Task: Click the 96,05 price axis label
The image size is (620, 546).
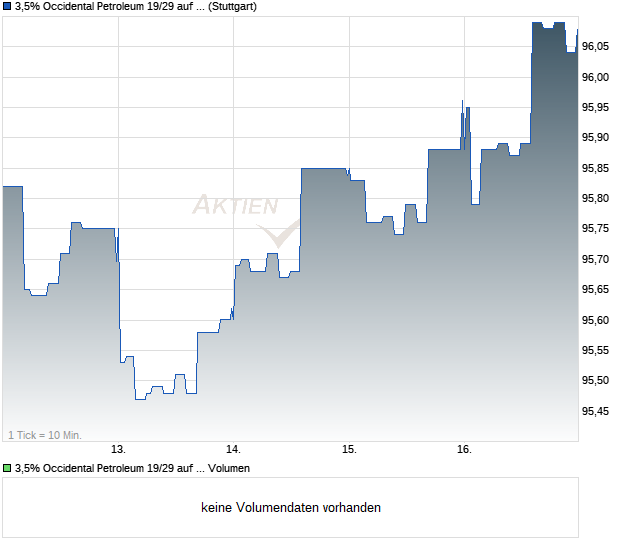Action: click(595, 47)
